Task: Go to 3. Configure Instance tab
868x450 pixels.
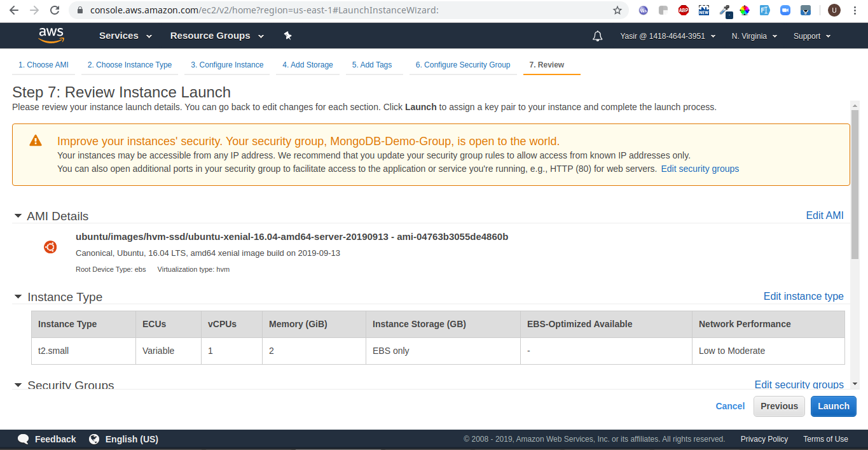Action: point(227,65)
